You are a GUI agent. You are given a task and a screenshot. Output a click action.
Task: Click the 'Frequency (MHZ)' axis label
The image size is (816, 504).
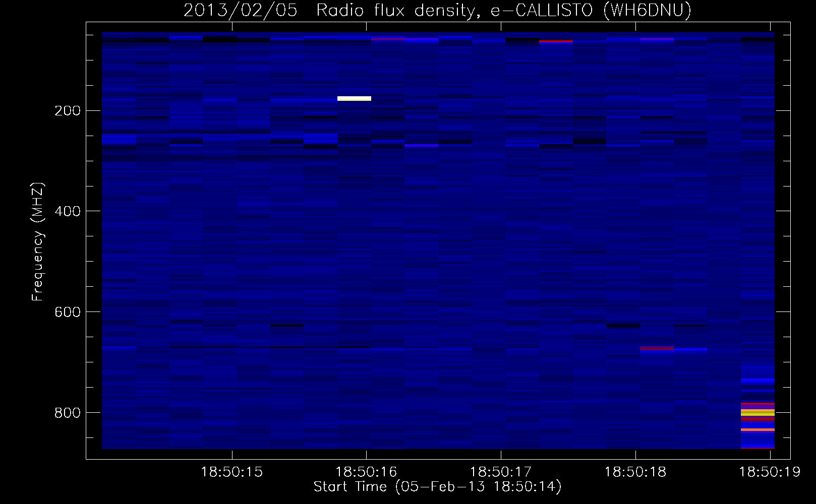click(x=37, y=242)
